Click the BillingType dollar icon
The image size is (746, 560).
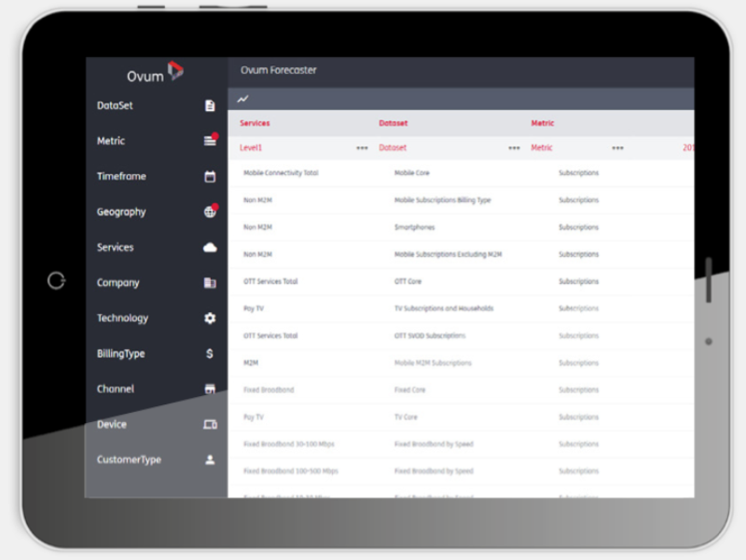209,353
